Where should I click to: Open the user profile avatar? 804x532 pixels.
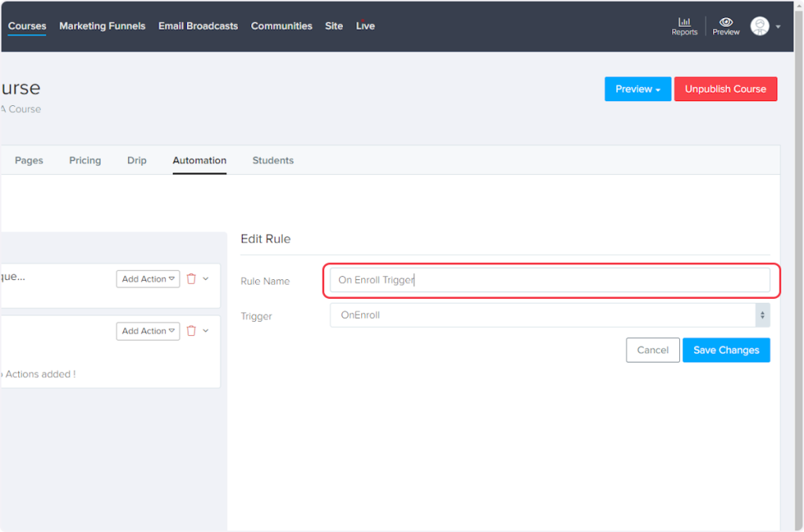tap(759, 26)
